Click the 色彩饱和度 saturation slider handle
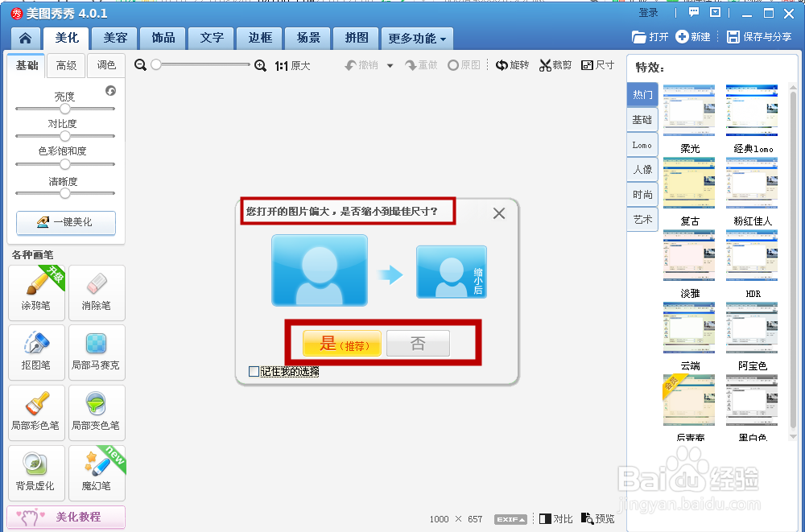Image resolution: width=805 pixels, height=532 pixels. (64, 164)
